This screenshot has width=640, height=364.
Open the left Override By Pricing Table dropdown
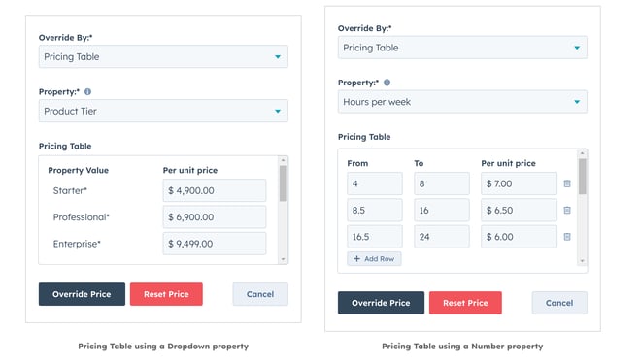point(163,56)
